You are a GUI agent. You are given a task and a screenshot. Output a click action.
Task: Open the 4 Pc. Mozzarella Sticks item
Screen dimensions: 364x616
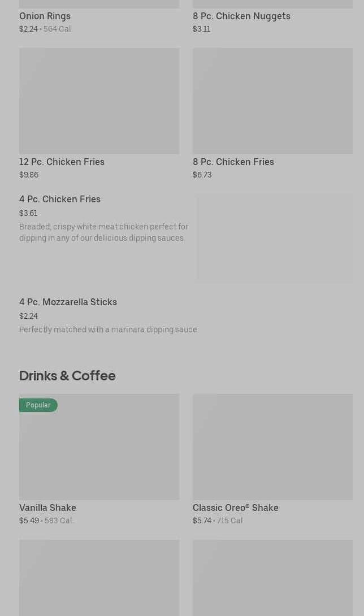point(68,302)
